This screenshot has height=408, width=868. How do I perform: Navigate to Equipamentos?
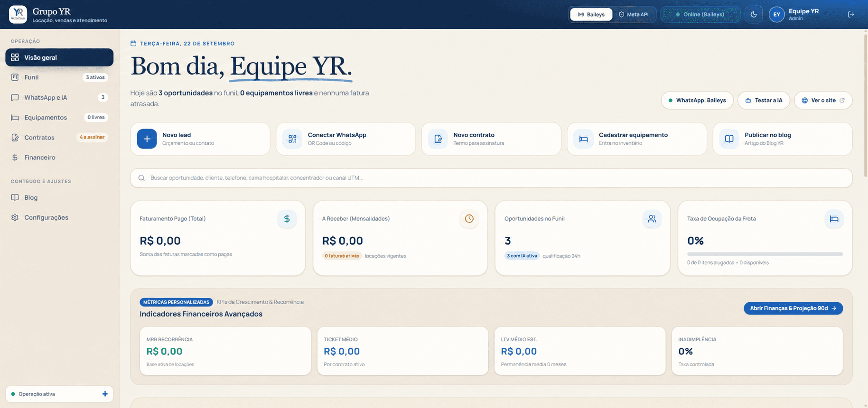pyautogui.click(x=59, y=117)
